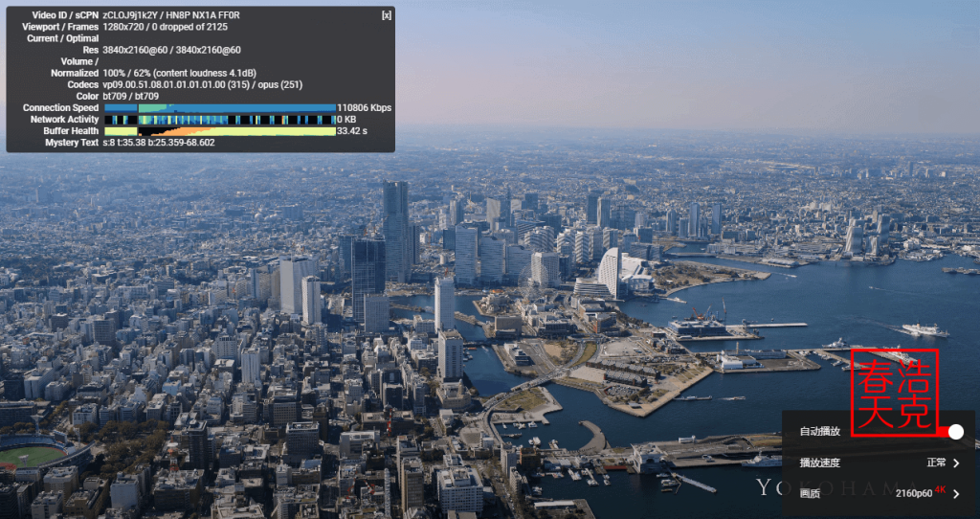Open the 画质 quality menu item

[811, 493]
